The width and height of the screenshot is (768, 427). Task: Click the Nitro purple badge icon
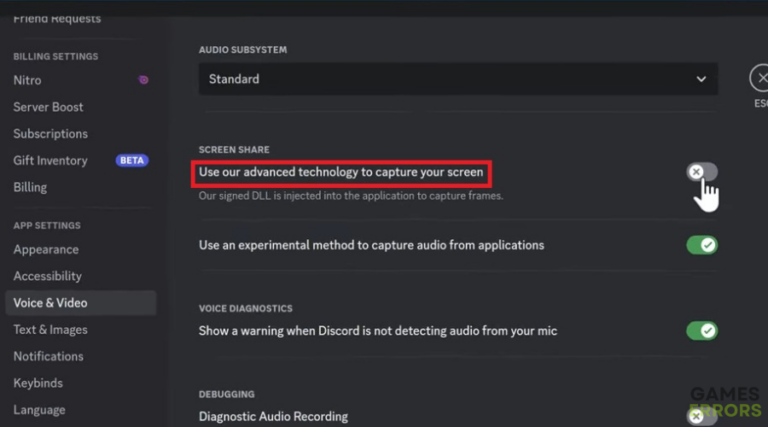pyautogui.click(x=143, y=80)
